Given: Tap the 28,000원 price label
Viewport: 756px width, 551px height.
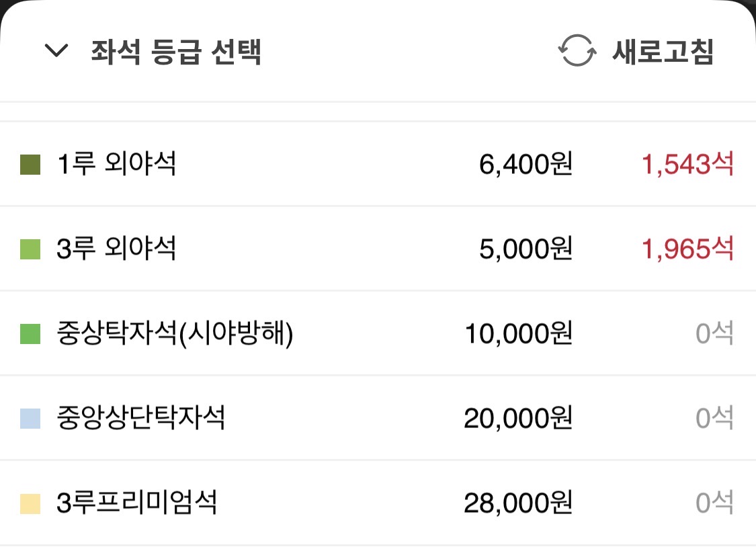Looking at the screenshot, I should pos(518,503).
